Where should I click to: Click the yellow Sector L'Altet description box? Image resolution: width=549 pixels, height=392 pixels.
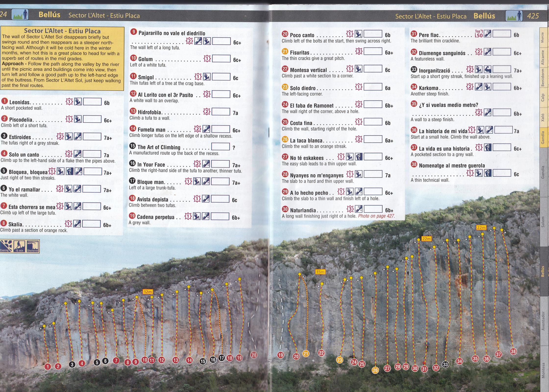(62, 59)
